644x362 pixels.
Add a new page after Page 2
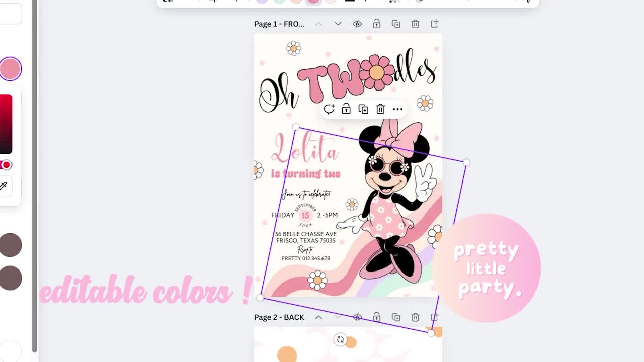[434, 317]
